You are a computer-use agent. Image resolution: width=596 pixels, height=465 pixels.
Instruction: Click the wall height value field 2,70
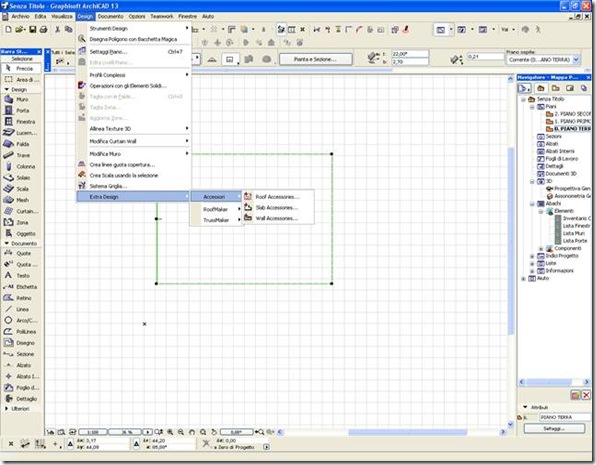(410, 62)
